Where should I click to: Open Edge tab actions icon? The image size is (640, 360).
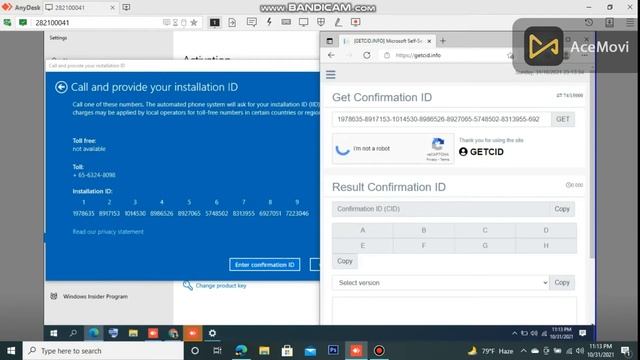point(329,41)
